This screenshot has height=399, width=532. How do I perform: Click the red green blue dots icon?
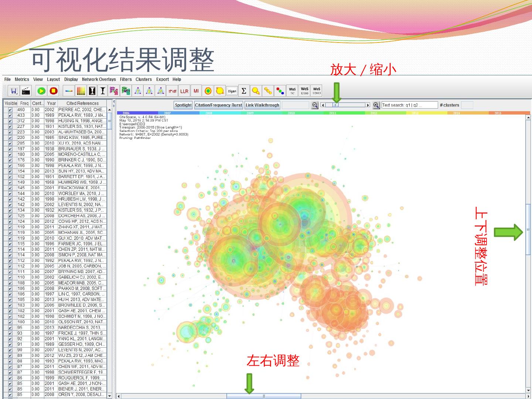[280, 91]
